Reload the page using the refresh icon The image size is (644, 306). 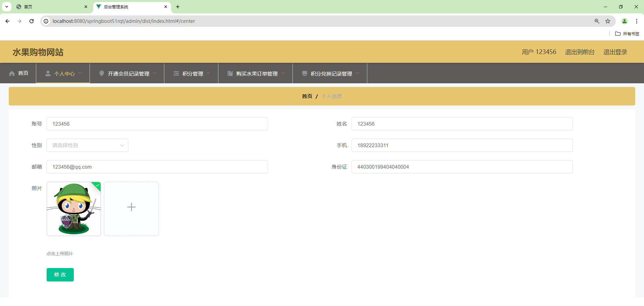tap(31, 21)
